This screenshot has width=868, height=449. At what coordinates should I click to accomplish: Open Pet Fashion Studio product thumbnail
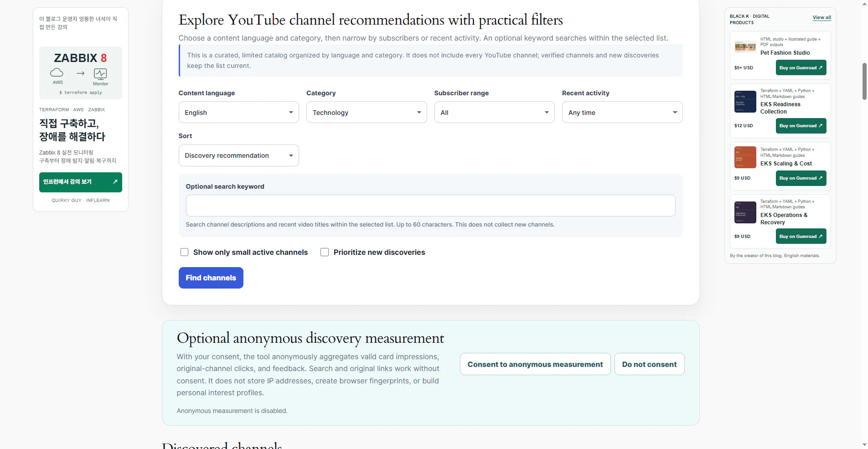745,46
